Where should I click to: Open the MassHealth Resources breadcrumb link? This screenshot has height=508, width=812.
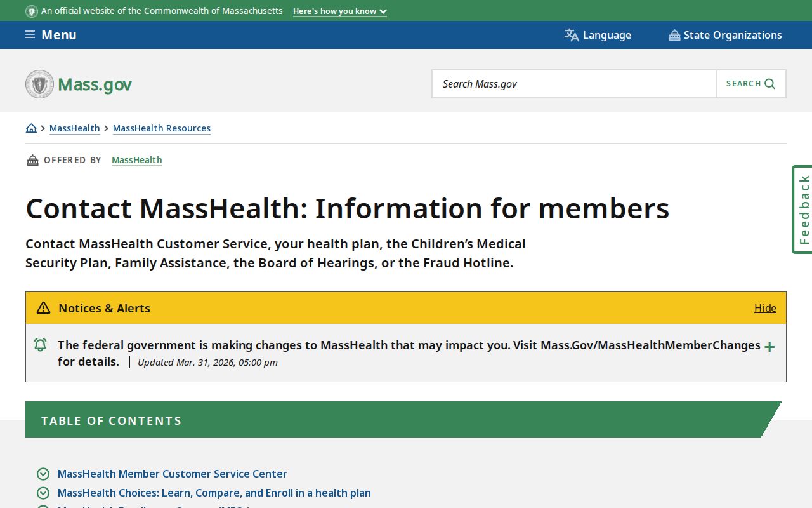tap(162, 128)
